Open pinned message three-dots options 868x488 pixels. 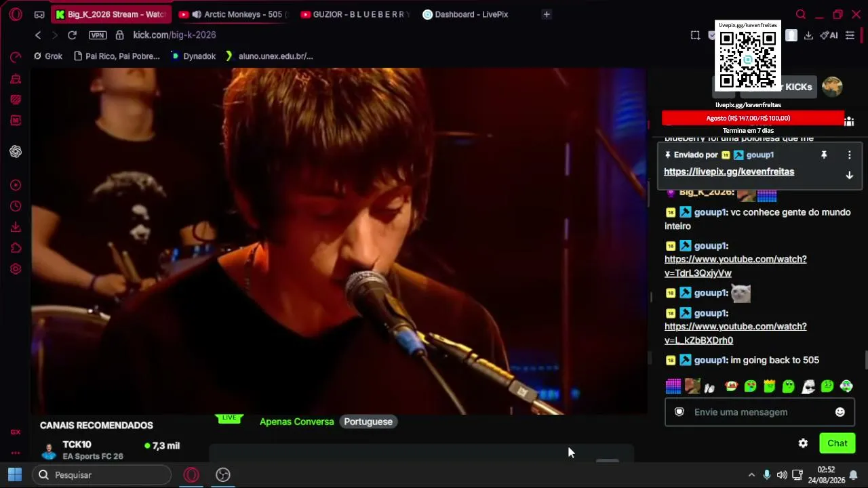pos(849,155)
